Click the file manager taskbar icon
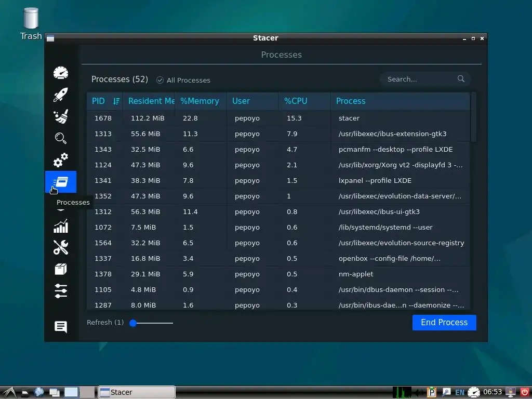The width and height of the screenshot is (532, 399). click(25, 393)
